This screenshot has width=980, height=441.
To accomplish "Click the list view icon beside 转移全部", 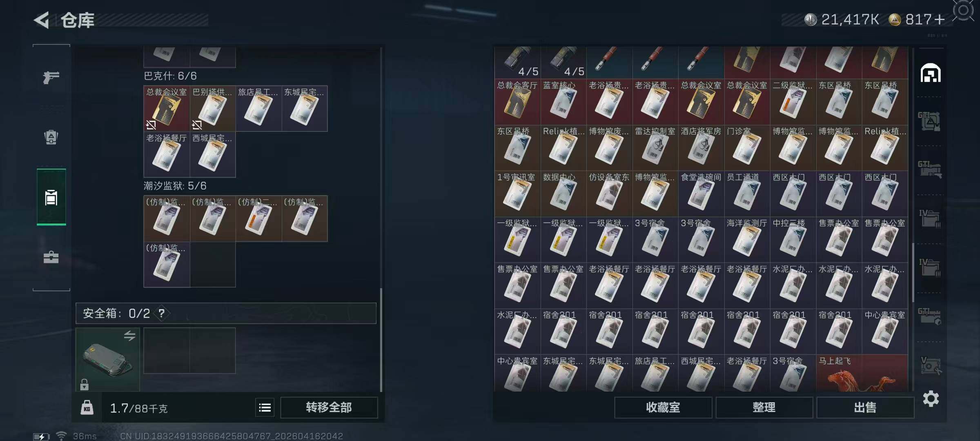I will coord(265,408).
